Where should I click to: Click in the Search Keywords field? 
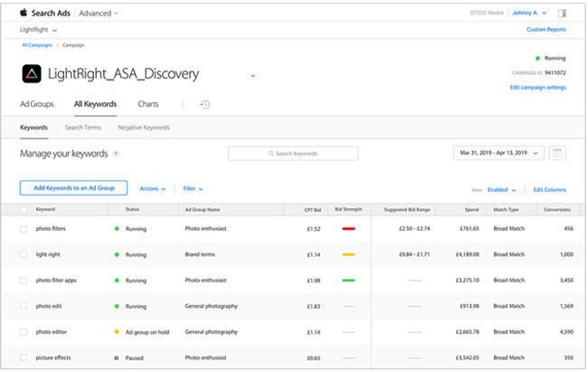click(x=293, y=154)
